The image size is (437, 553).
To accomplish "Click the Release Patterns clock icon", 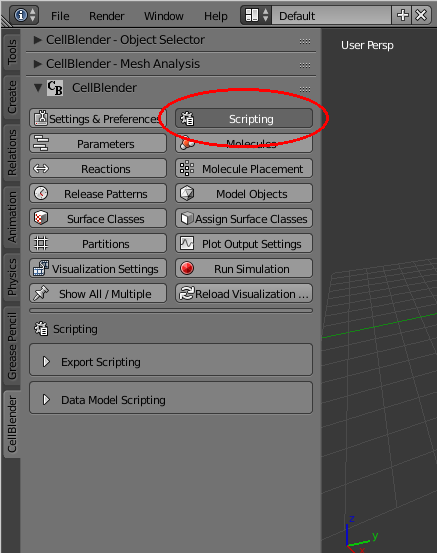I will pyautogui.click(x=41, y=193).
